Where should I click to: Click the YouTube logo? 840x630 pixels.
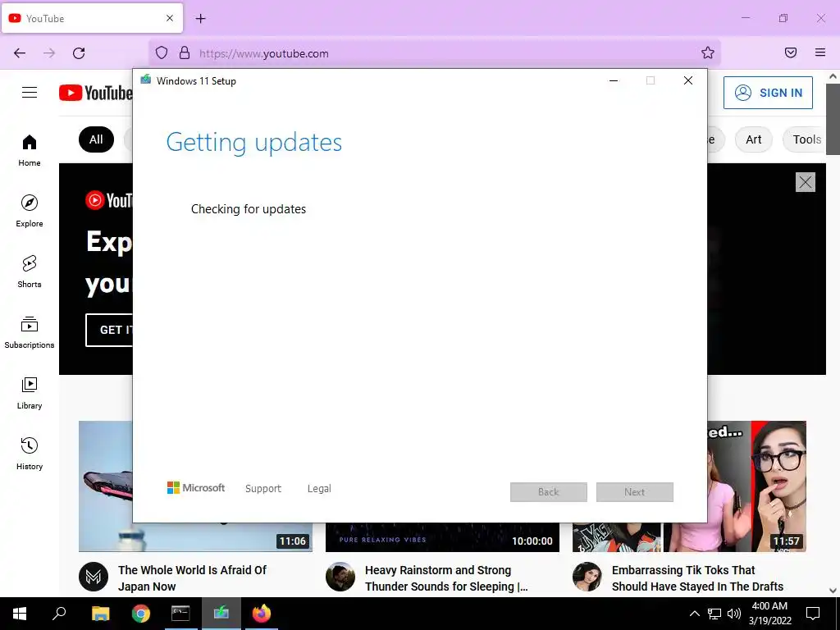(96, 93)
